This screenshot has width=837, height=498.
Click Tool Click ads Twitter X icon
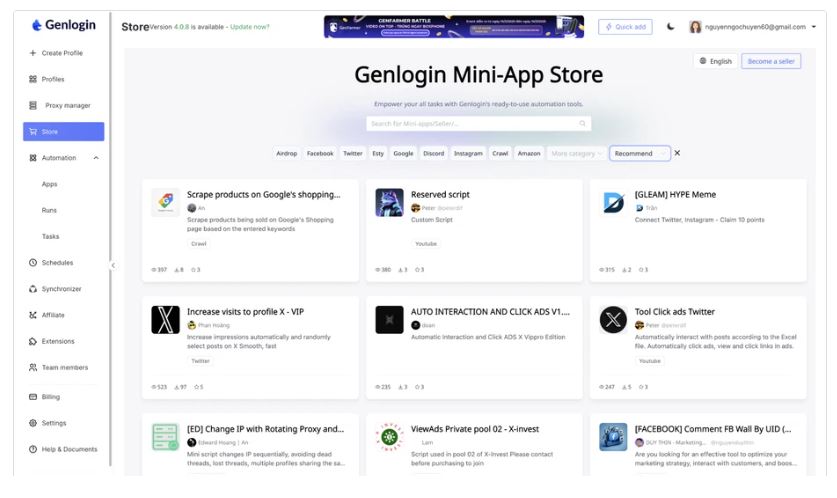coord(613,319)
